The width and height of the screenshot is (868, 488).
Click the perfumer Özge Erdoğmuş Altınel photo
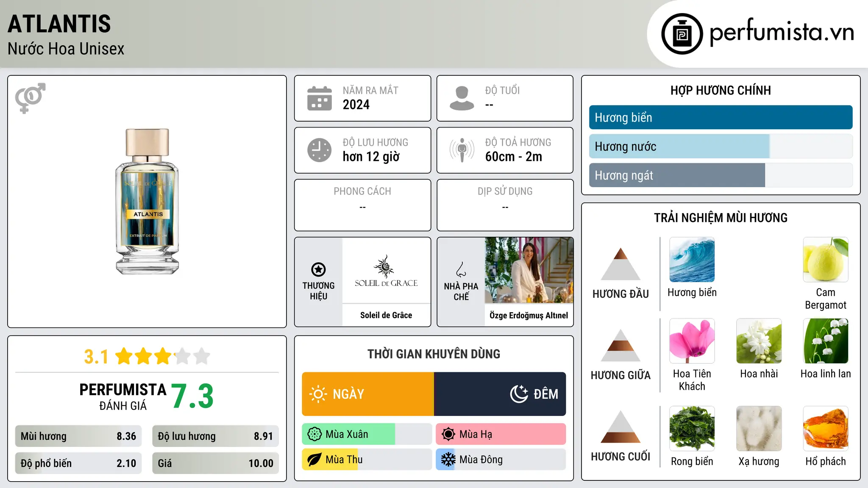point(529,270)
